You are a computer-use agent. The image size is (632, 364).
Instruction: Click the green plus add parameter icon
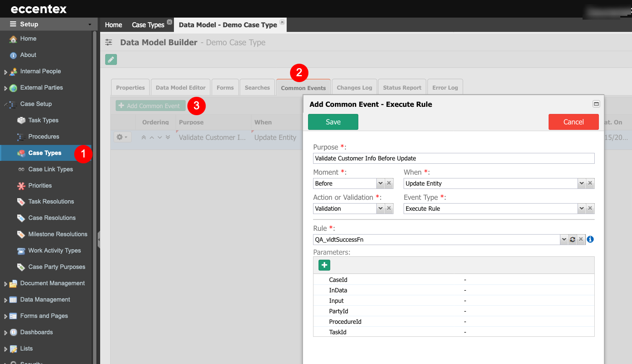click(324, 265)
